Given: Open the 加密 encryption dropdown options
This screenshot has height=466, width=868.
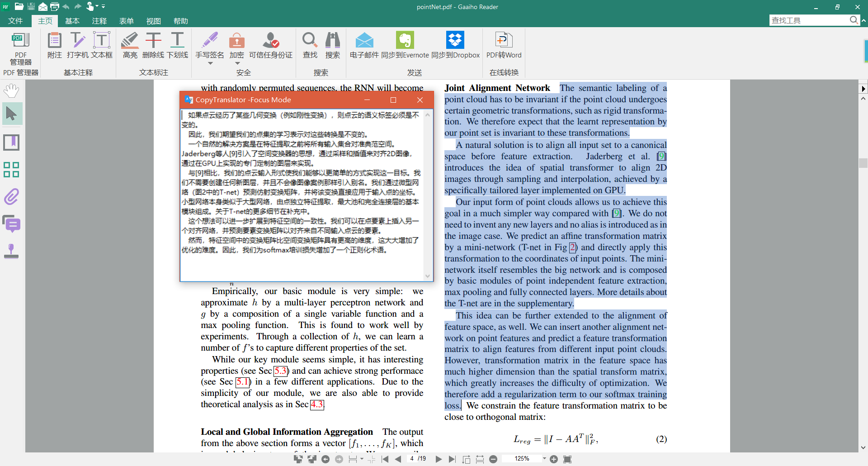Looking at the screenshot, I should coord(236,64).
